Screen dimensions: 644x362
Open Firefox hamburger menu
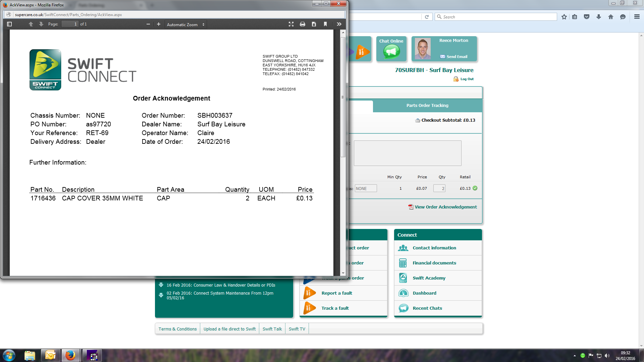(x=637, y=17)
